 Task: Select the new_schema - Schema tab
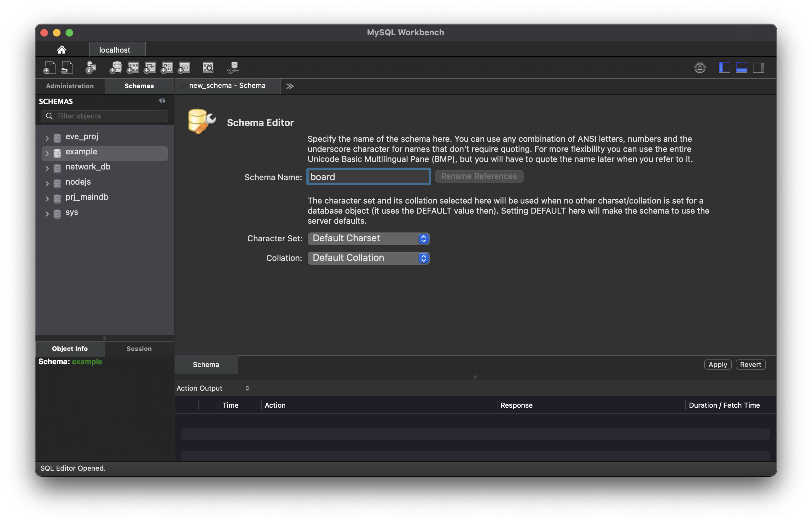[x=228, y=86]
